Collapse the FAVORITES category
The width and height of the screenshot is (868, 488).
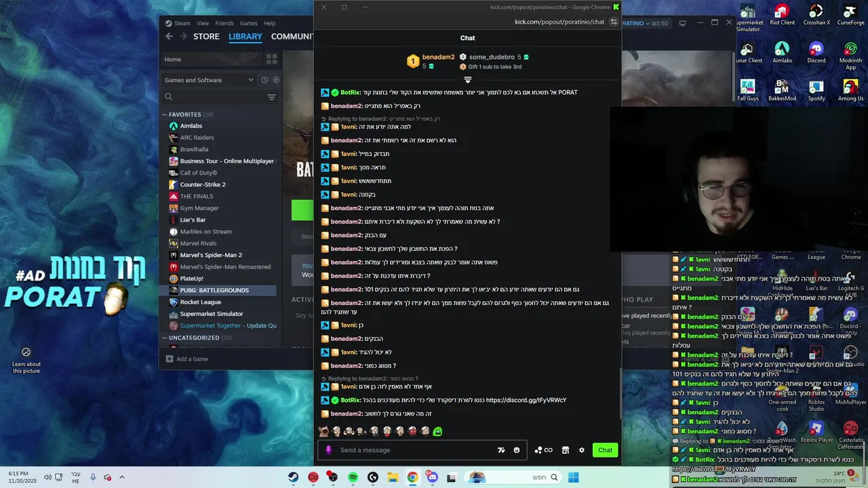(165, 115)
